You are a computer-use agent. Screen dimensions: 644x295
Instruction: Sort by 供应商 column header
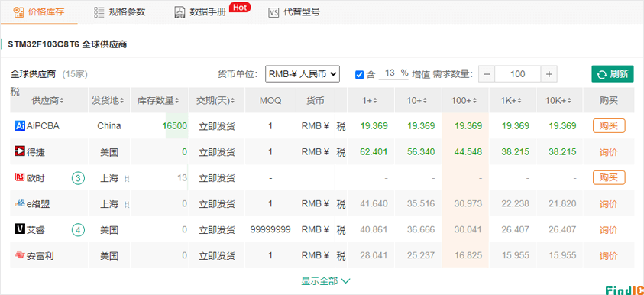pyautogui.click(x=47, y=100)
